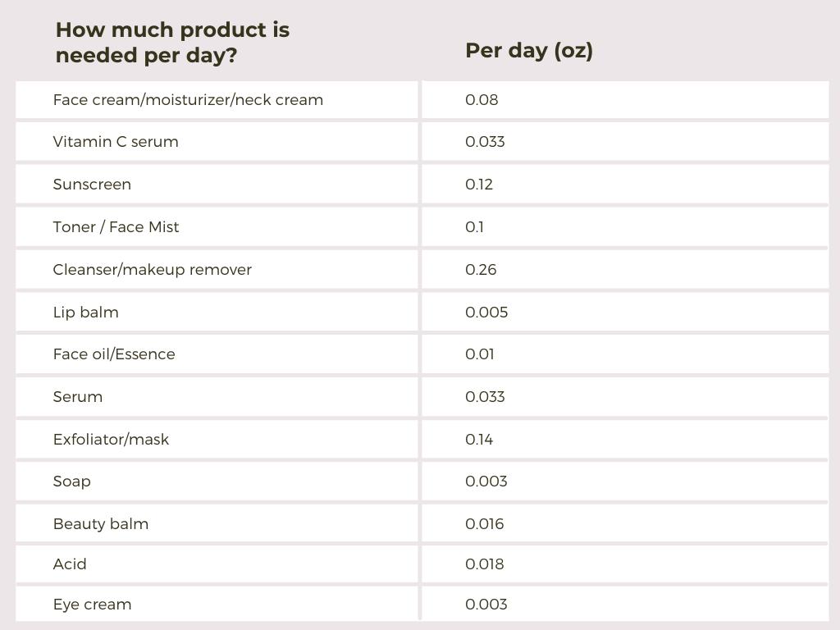Click the 0.08 value for face cream

coord(482,100)
